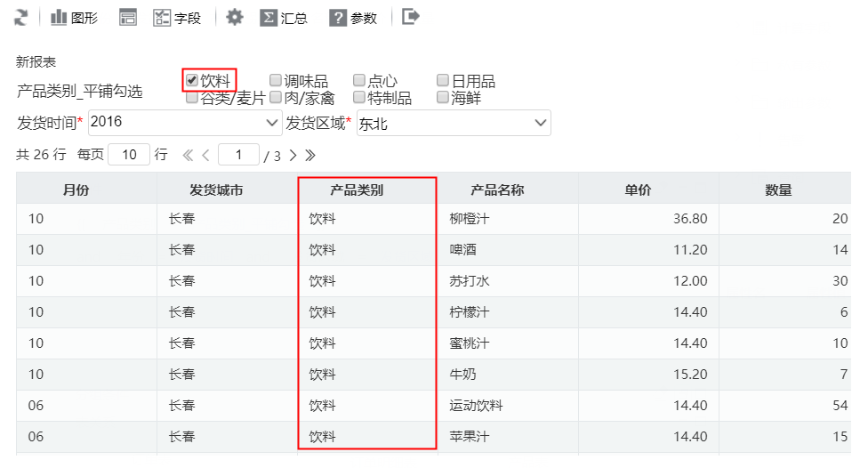Select the 苹果汁 product cell
The height and width of the screenshot is (468, 868).
(x=508, y=437)
